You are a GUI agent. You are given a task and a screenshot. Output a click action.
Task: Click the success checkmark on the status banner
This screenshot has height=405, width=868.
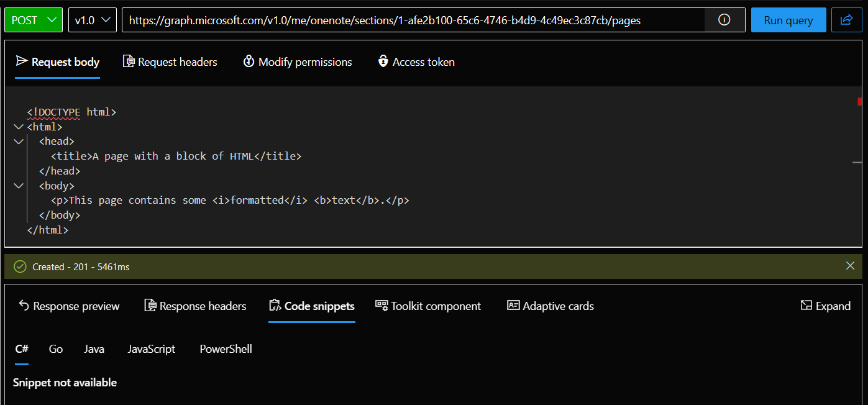coord(19,265)
